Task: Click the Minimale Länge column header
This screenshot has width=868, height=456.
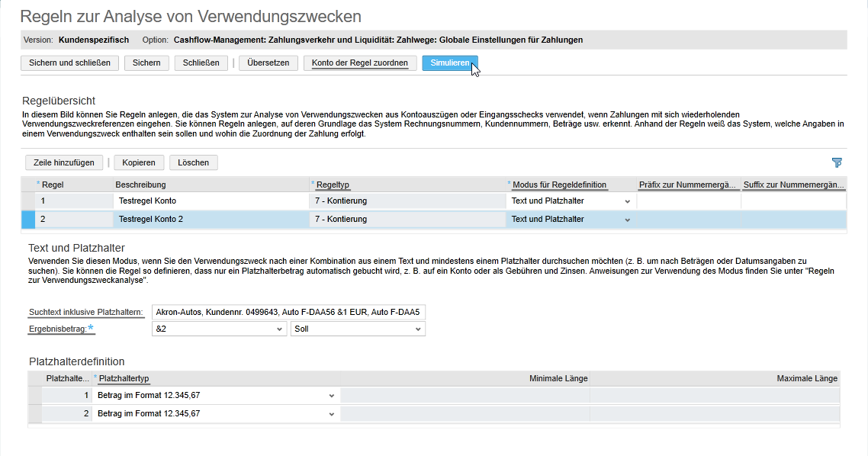Action: point(558,378)
